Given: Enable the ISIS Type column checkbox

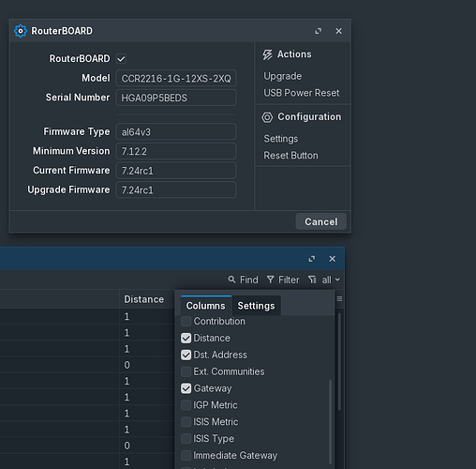Looking at the screenshot, I should [x=186, y=439].
